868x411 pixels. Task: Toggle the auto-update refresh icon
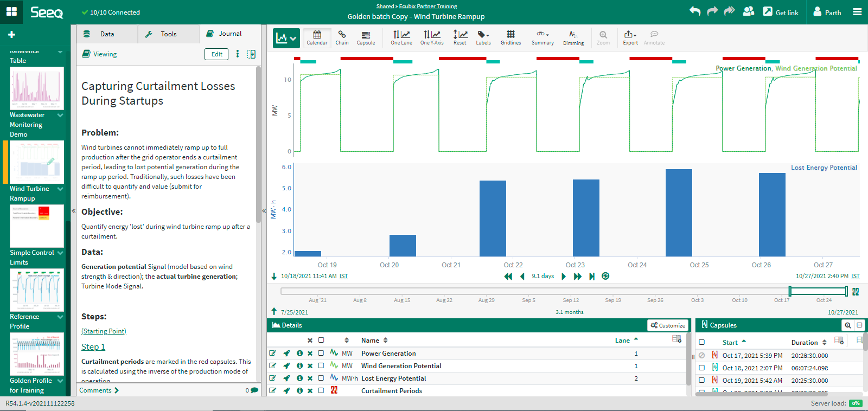[605, 276]
